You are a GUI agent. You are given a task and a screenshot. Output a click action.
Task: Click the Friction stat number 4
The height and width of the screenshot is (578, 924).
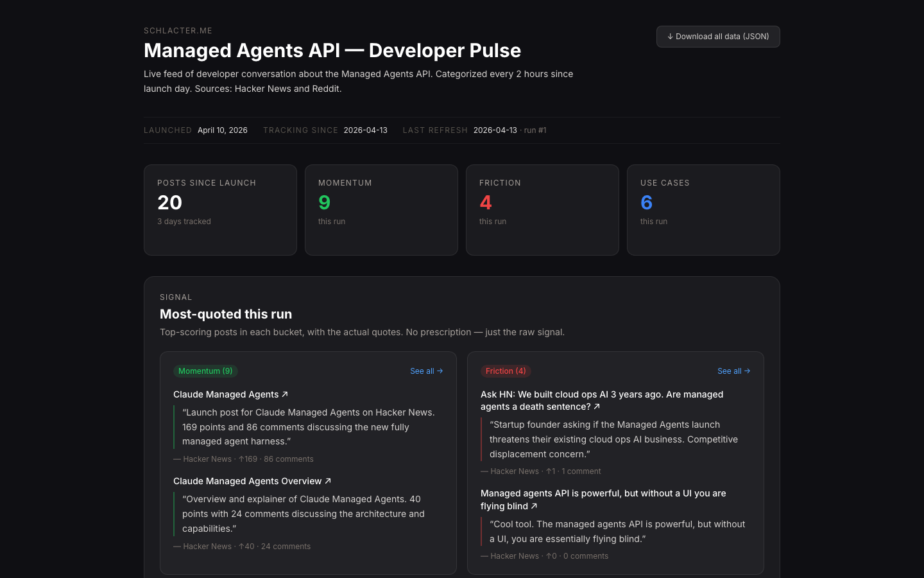pos(486,202)
